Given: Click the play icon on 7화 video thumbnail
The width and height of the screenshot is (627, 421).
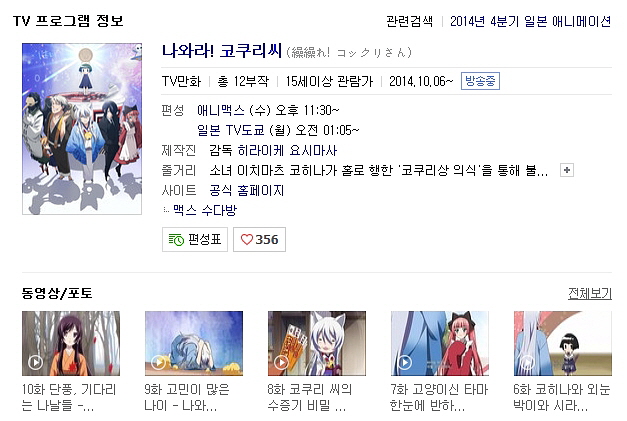Looking at the screenshot, I should point(405,362).
